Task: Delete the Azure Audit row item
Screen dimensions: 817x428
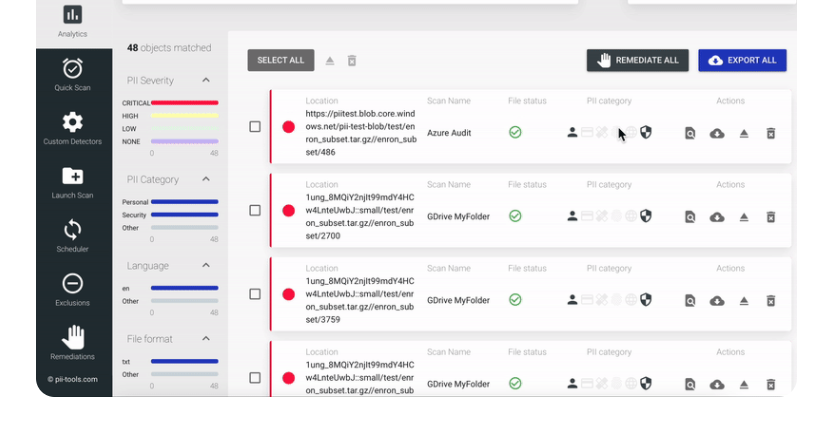Action: coord(771,133)
